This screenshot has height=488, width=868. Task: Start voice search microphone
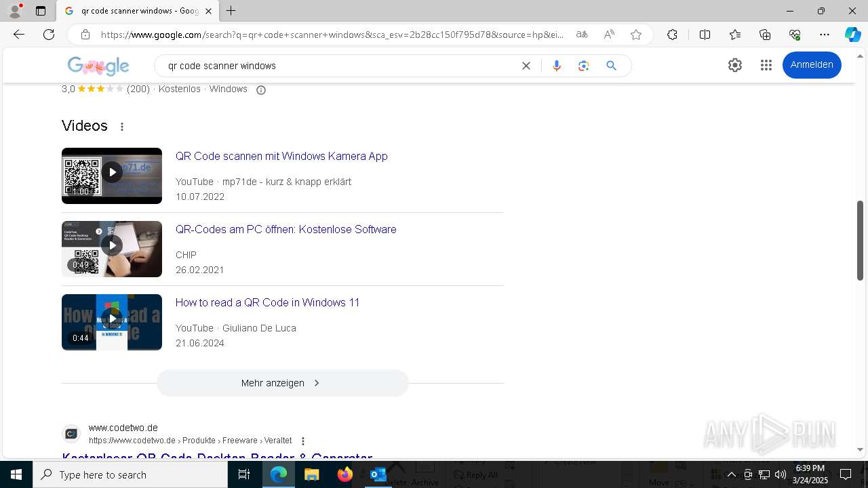(557, 66)
